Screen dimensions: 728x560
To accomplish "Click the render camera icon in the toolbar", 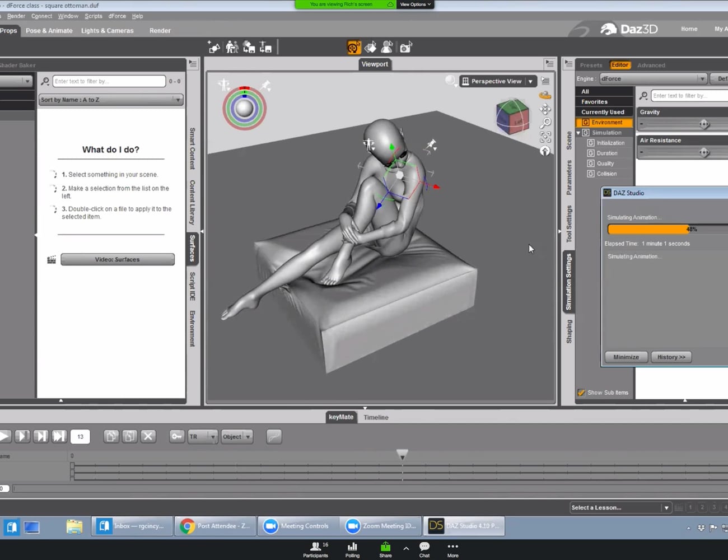I will pyautogui.click(x=405, y=47).
